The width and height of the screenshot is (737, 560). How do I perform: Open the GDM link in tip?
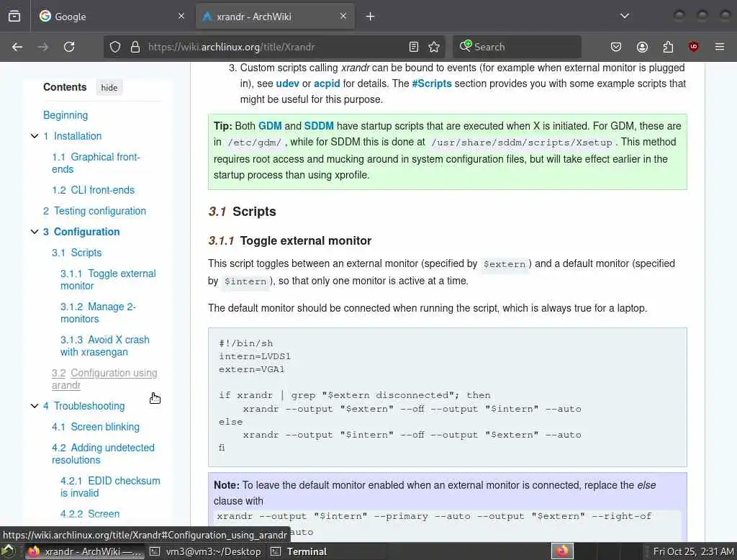270,126
